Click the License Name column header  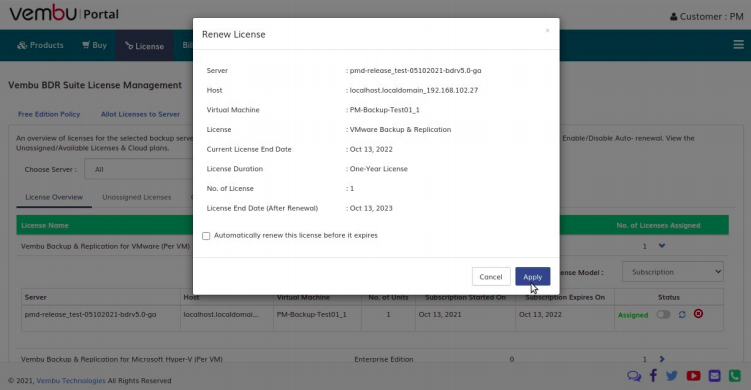pos(45,225)
